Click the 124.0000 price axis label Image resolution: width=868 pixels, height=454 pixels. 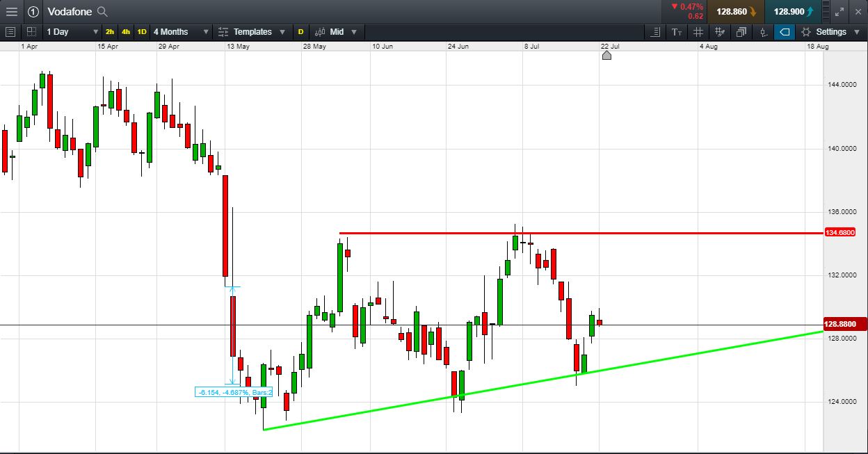pos(842,402)
